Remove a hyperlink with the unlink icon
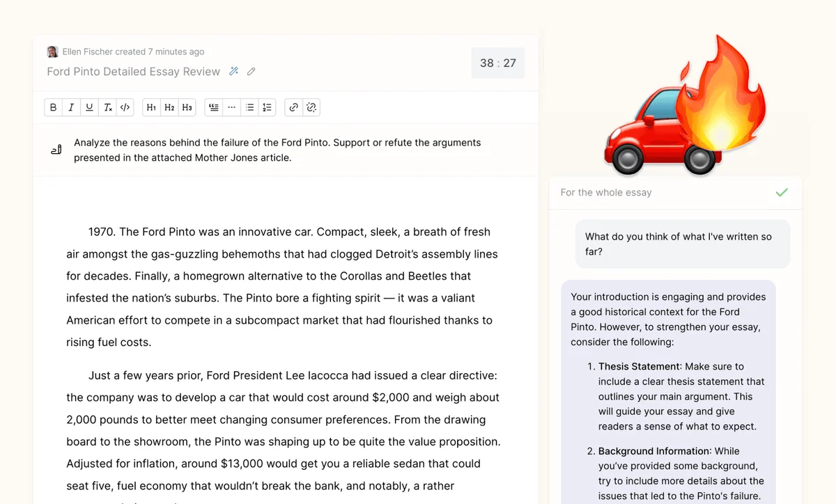Screen dimensions: 836x504 click(311, 107)
